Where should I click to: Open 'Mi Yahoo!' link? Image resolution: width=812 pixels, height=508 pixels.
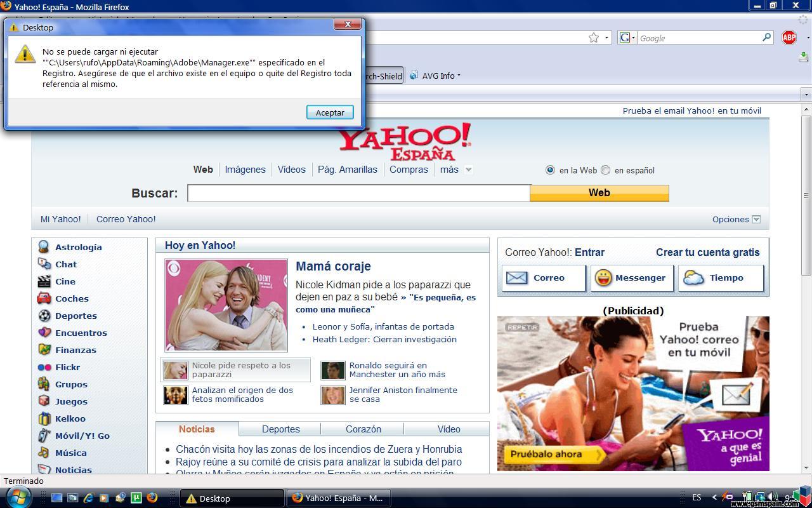(60, 219)
